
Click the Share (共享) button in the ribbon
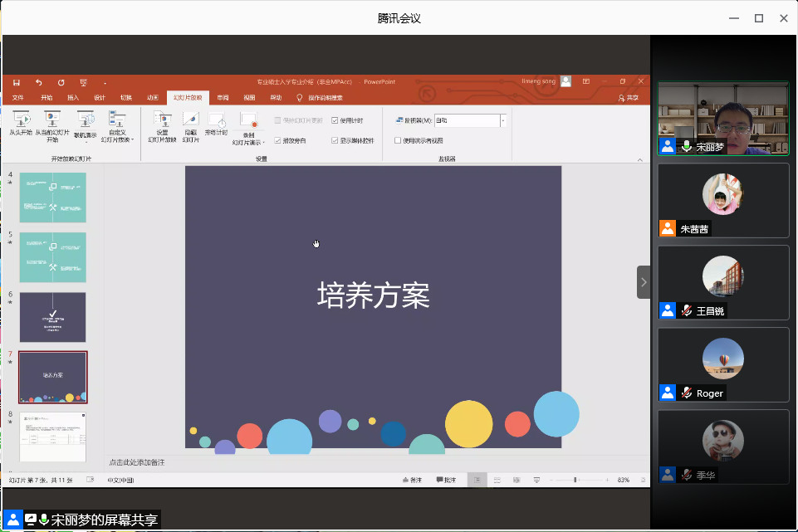[x=629, y=98]
